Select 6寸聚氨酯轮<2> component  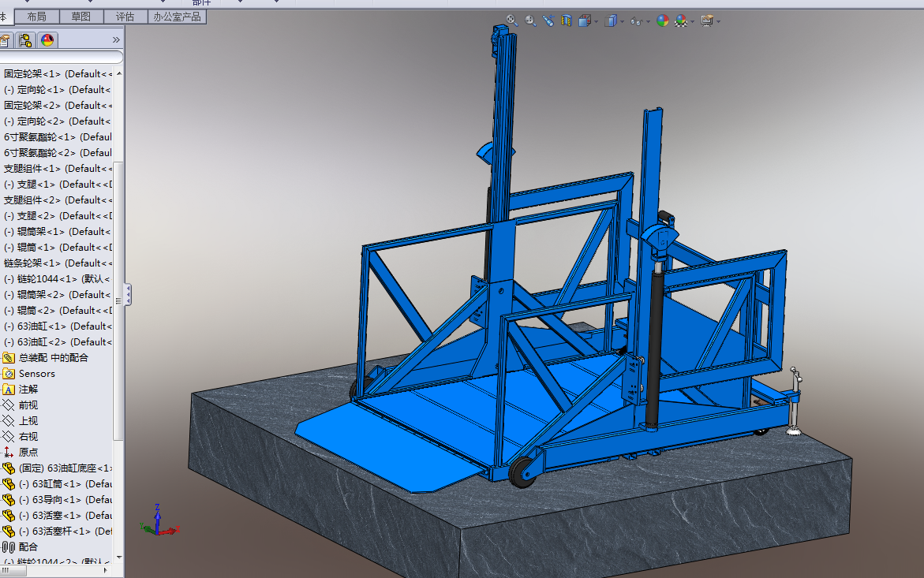pyautogui.click(x=57, y=152)
